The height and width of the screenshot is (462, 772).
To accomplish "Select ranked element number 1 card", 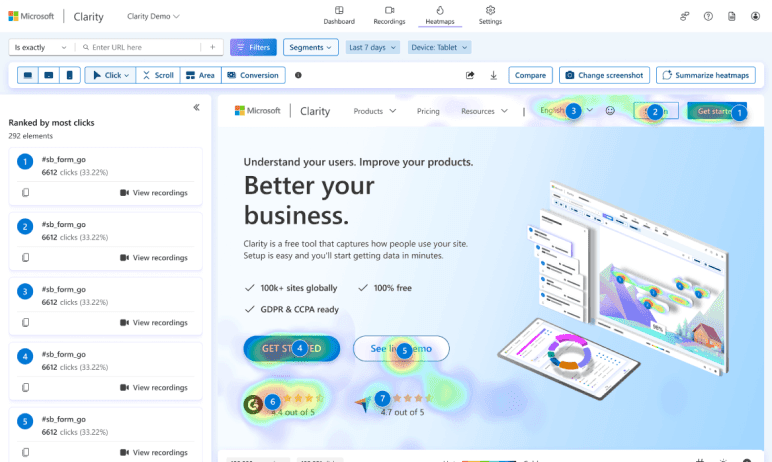I will [105, 176].
